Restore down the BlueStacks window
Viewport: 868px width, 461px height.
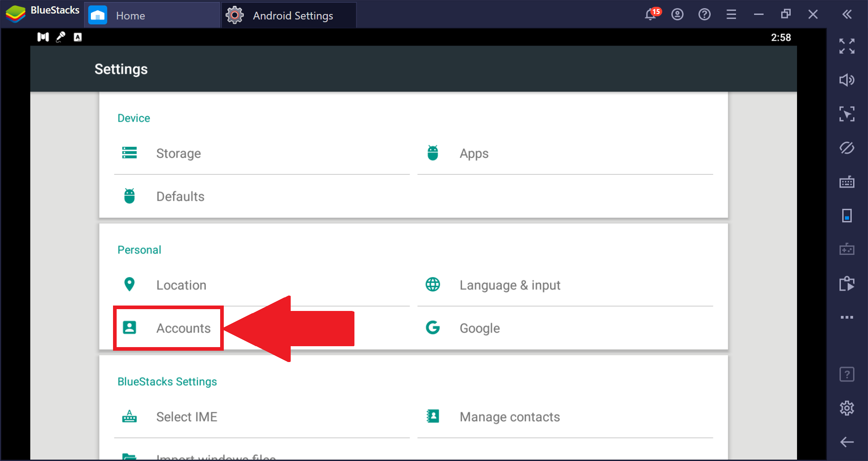coord(786,14)
